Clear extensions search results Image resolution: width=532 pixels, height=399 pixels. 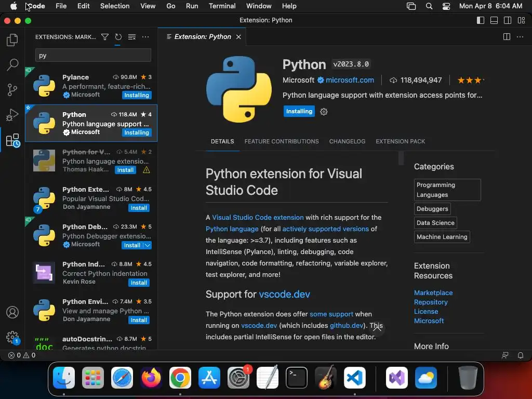point(131,37)
